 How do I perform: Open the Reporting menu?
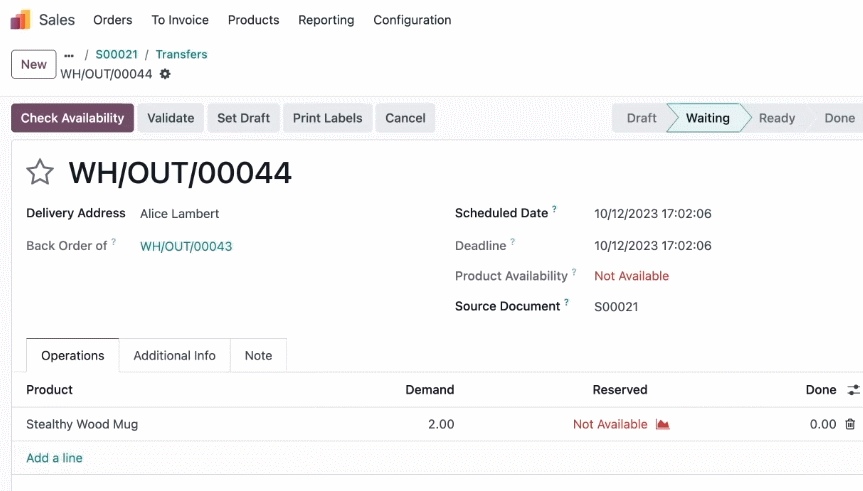coord(326,20)
